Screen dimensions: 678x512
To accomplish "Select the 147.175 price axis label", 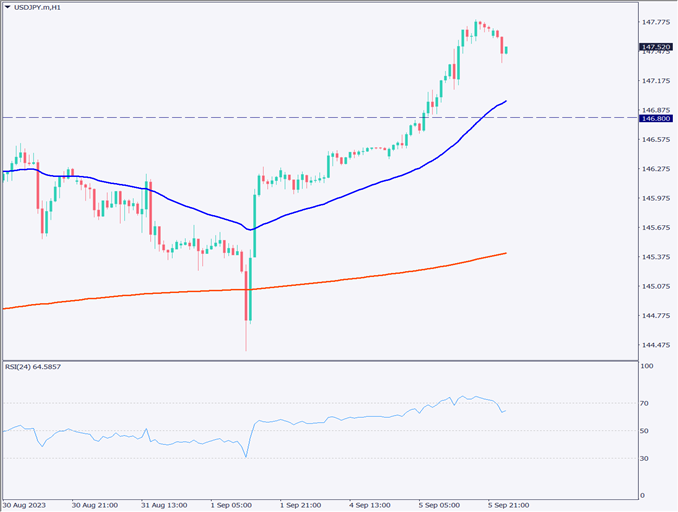I will [656, 80].
